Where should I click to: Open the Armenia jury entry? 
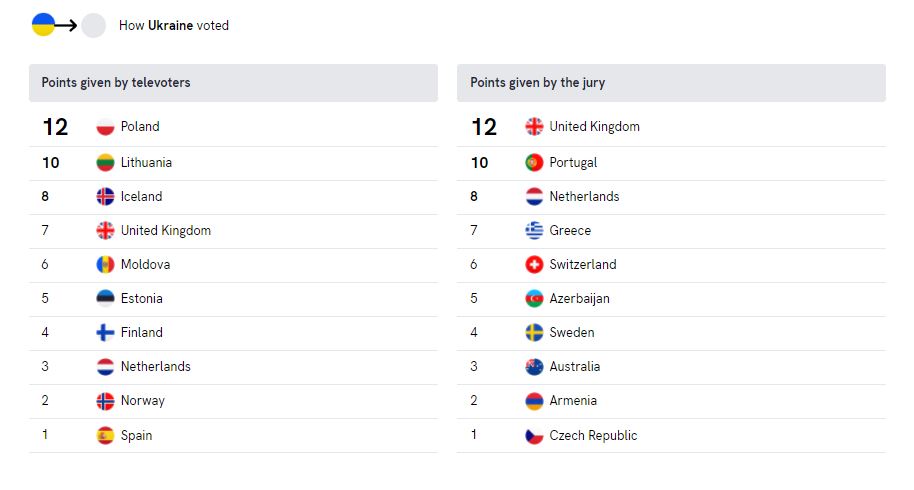573,401
